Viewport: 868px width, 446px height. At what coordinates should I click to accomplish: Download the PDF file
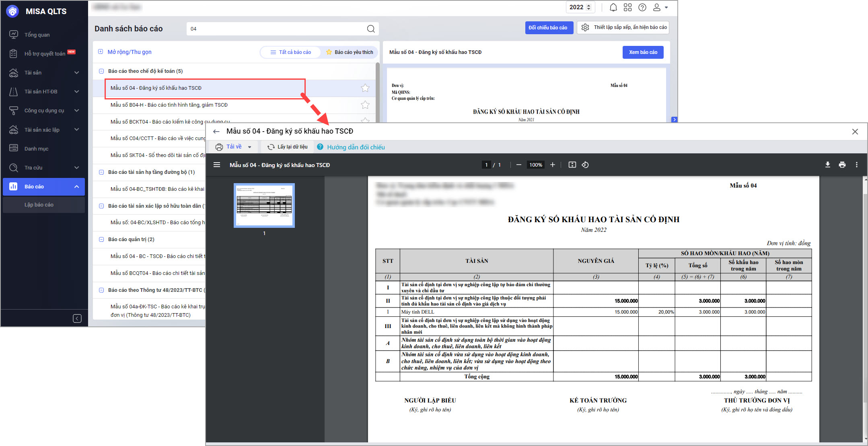(827, 165)
